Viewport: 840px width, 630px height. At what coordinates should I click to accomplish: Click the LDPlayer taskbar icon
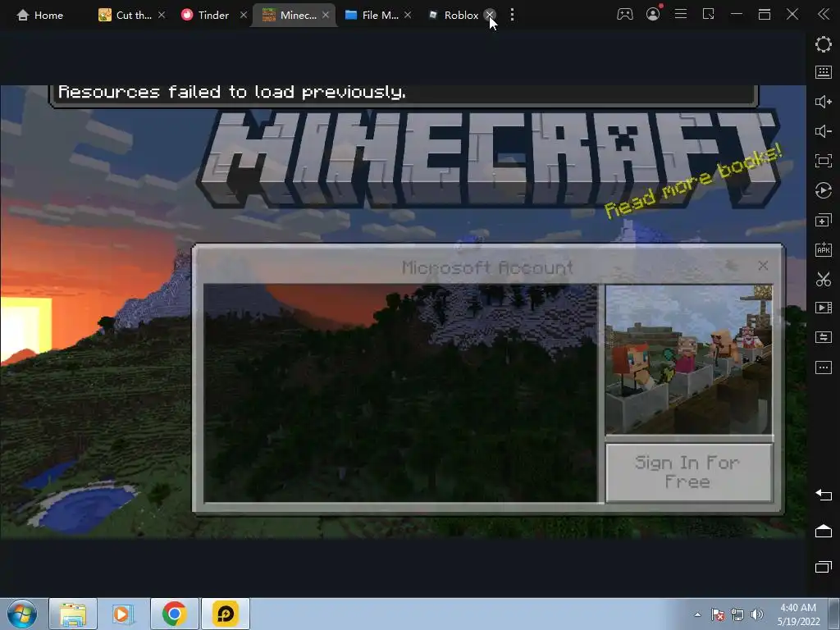(x=225, y=614)
